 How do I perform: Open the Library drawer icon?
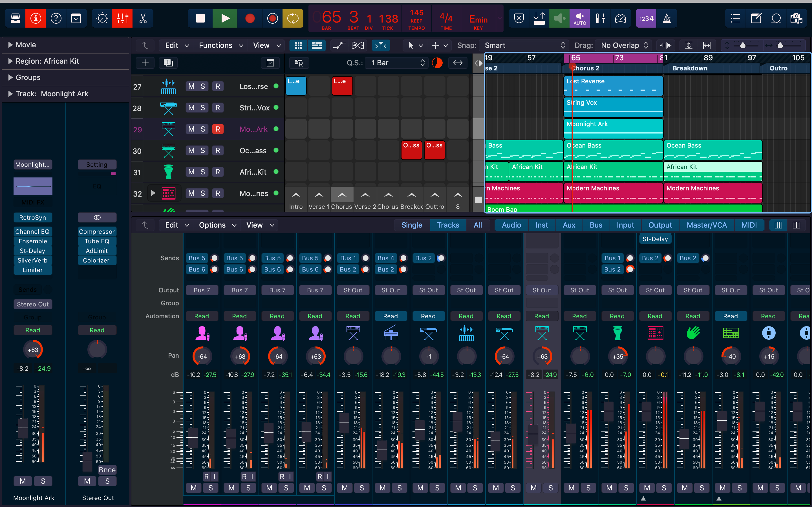[x=16, y=18]
